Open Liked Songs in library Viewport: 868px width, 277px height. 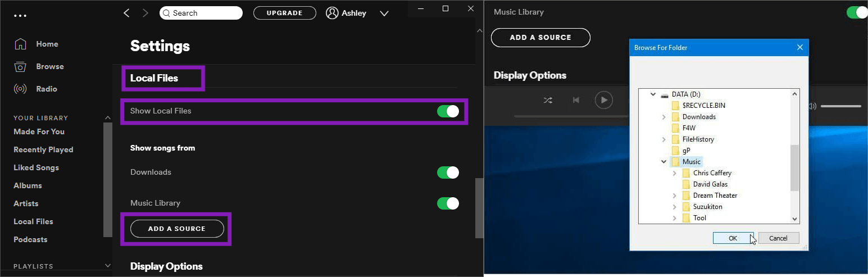(36, 167)
